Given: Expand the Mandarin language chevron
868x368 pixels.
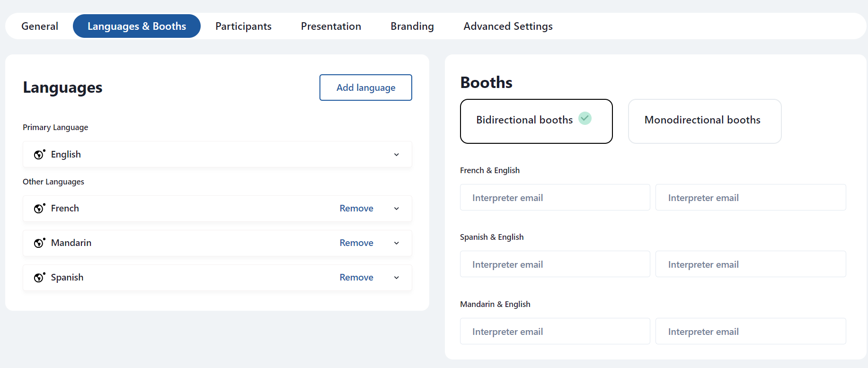Looking at the screenshot, I should (397, 243).
